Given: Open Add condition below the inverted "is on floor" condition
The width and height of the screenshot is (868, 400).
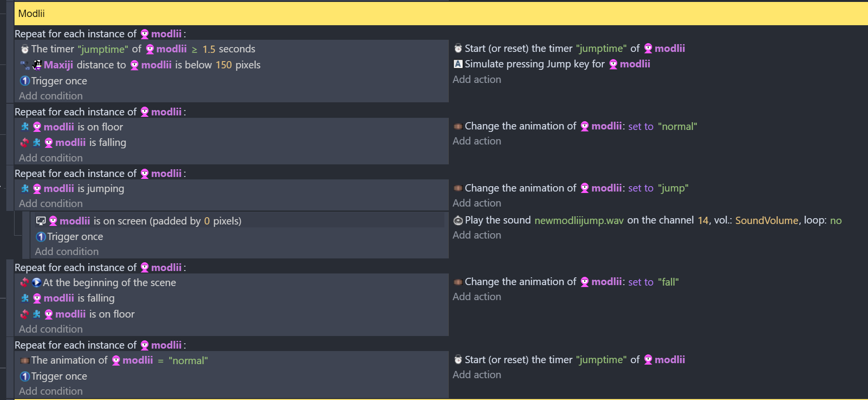Looking at the screenshot, I should (51, 329).
